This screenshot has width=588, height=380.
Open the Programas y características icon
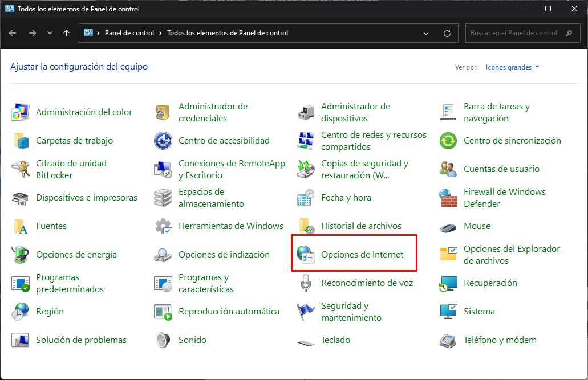(x=163, y=283)
